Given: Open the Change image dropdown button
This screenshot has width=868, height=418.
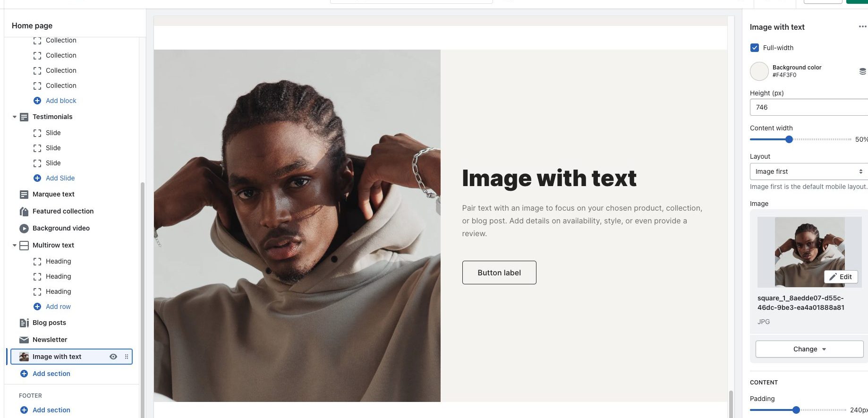Looking at the screenshot, I should pyautogui.click(x=809, y=349).
